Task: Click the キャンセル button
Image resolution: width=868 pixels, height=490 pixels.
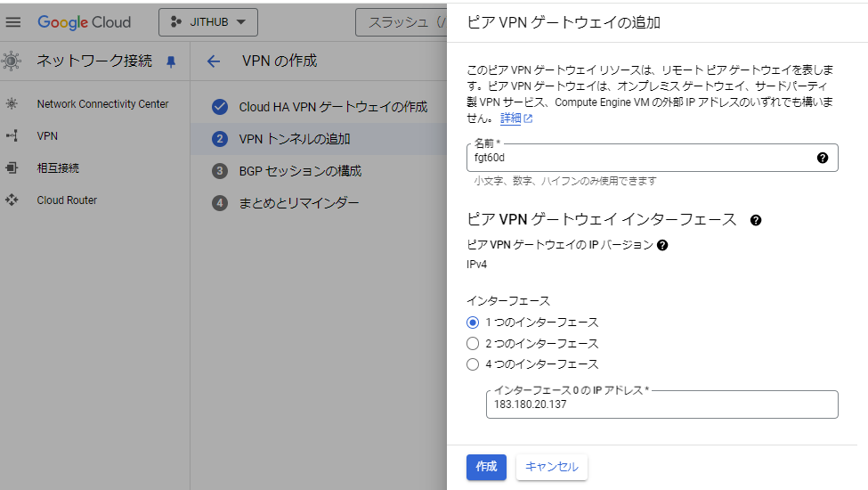Action: [x=551, y=467]
